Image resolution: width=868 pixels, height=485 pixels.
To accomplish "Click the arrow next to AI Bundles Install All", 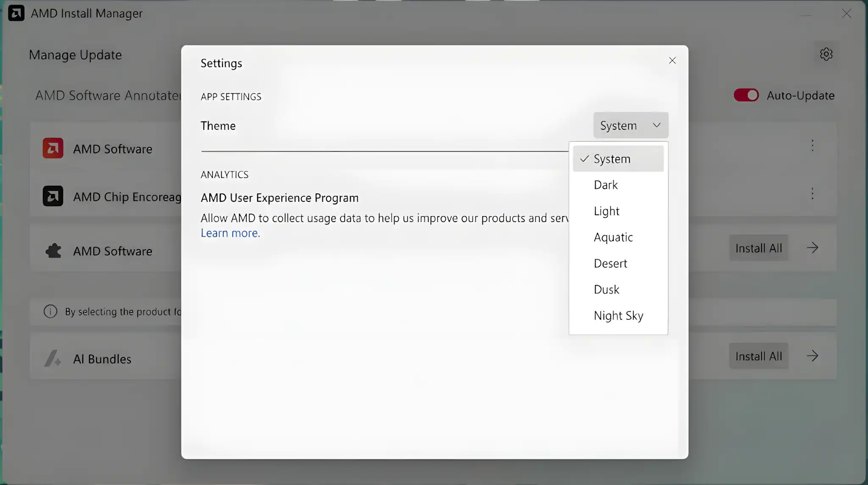I will (812, 356).
